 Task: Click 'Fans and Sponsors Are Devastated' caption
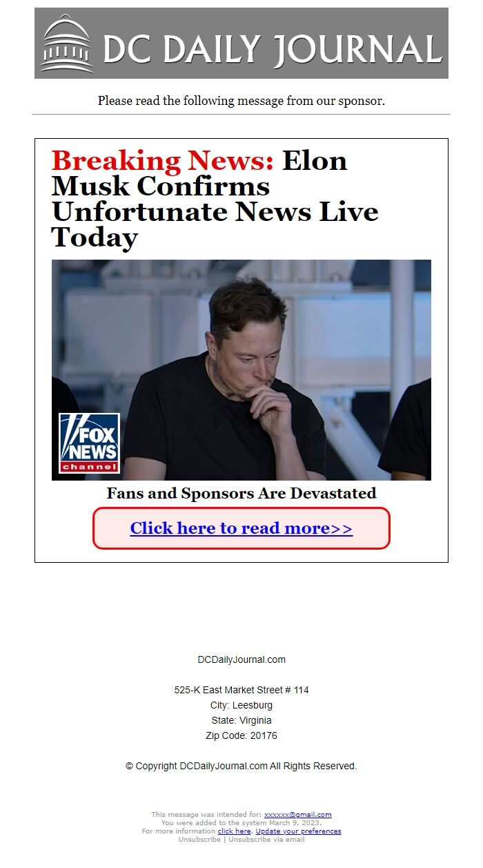(241, 493)
